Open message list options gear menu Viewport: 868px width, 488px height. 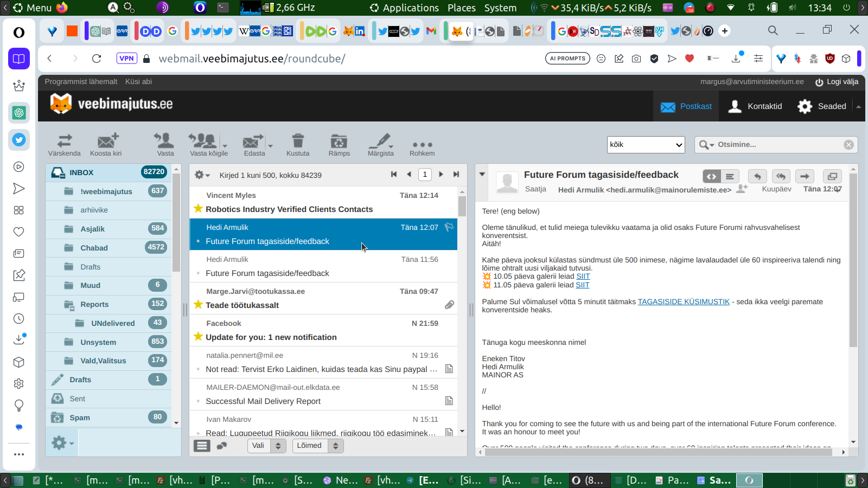coord(202,175)
